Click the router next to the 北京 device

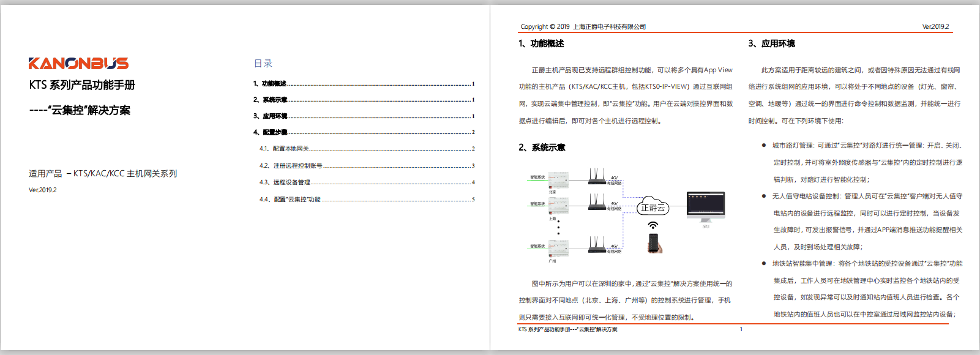597,177
